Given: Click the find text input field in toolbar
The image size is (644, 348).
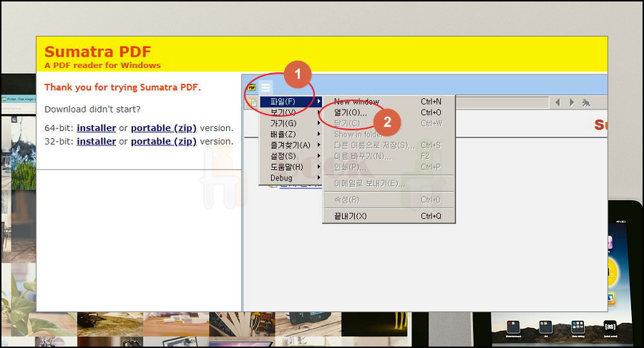Looking at the screenshot, I should tap(502, 102).
